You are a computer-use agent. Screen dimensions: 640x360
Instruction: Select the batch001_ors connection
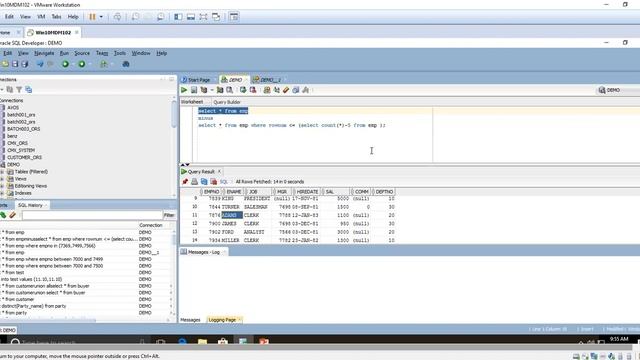(21, 115)
